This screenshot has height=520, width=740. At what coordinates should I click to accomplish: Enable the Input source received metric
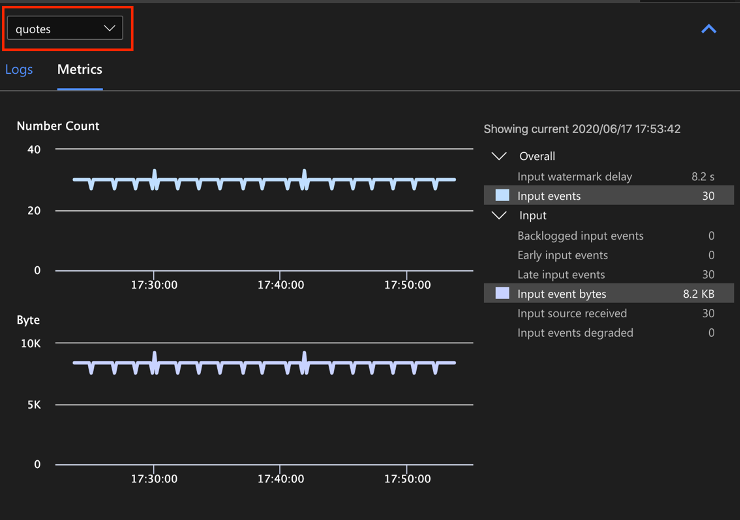click(x=572, y=314)
